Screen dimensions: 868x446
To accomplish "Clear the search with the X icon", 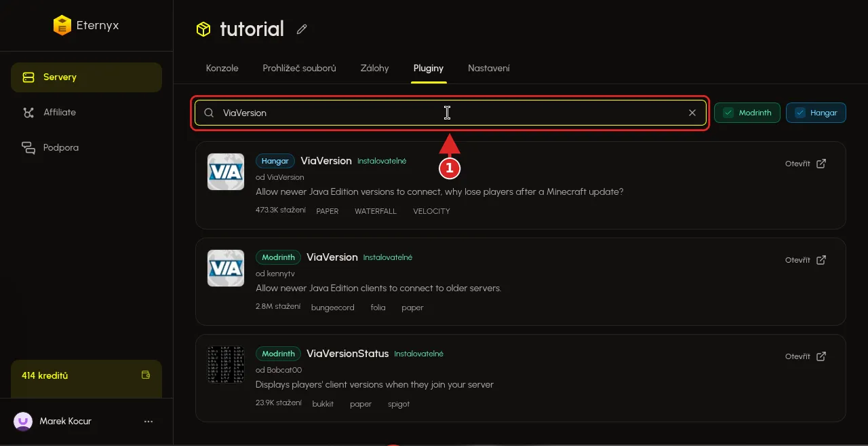I will click(x=692, y=113).
